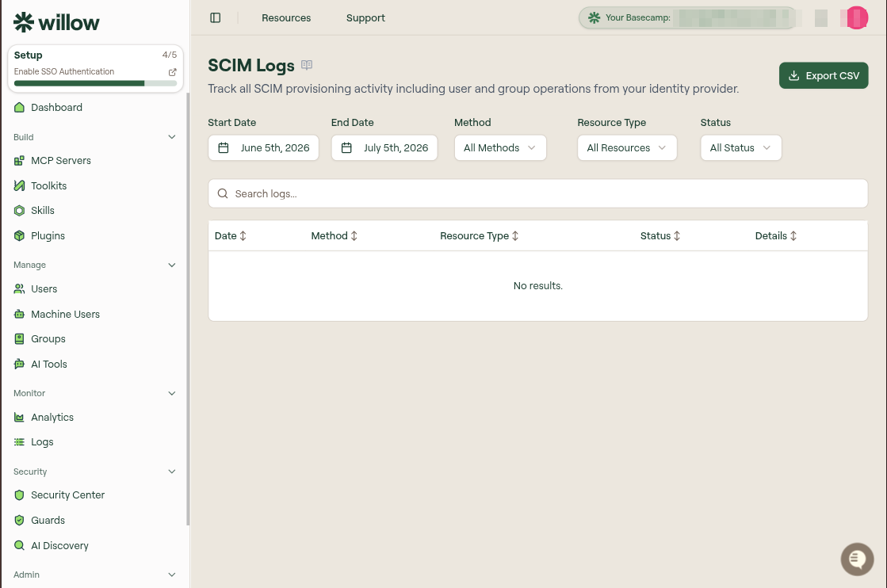
Task: Sort by Method column
Action: 335,236
